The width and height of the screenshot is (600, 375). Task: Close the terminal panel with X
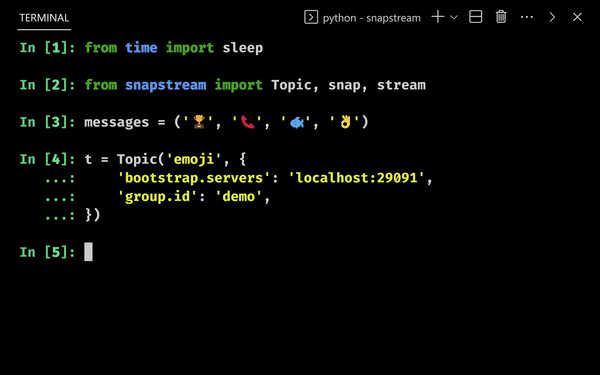pos(577,17)
